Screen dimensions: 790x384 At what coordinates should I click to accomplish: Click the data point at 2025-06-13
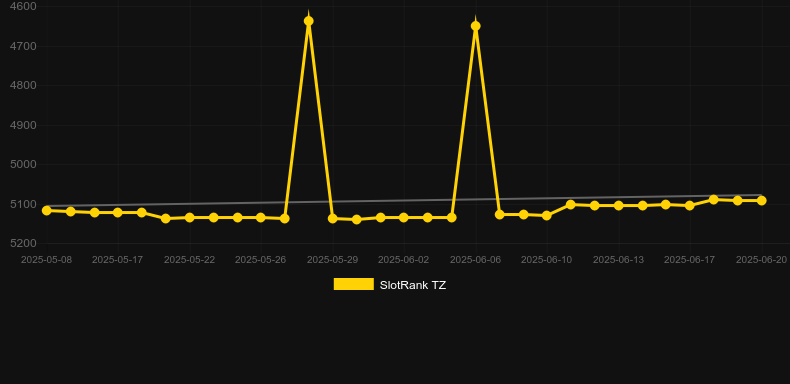[619, 205]
